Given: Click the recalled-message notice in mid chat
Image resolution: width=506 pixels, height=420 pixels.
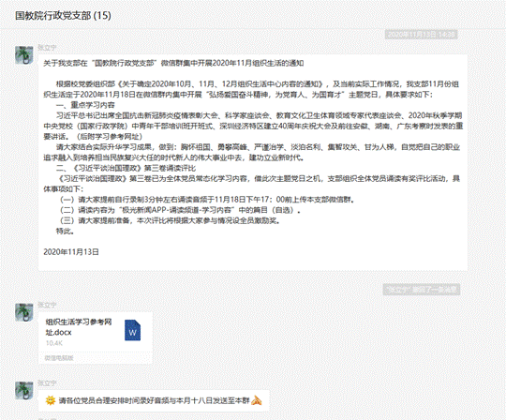Looking at the screenshot, I should click(x=422, y=290).
